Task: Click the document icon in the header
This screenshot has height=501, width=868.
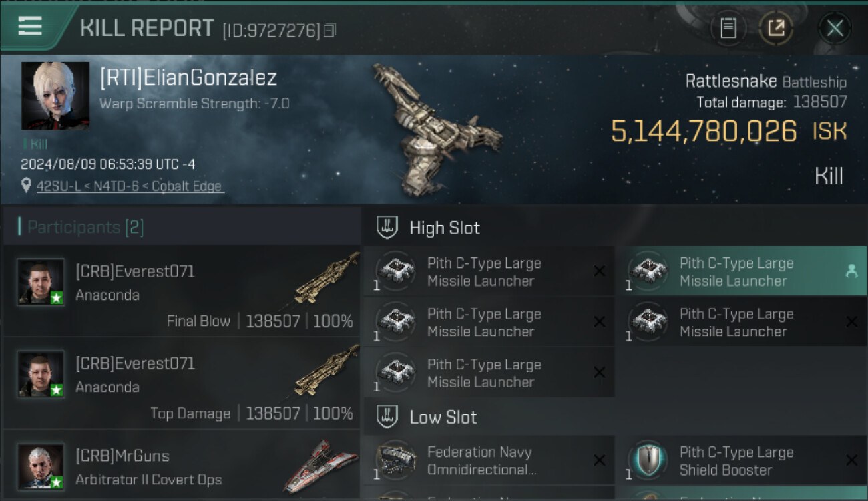Action: pos(728,28)
